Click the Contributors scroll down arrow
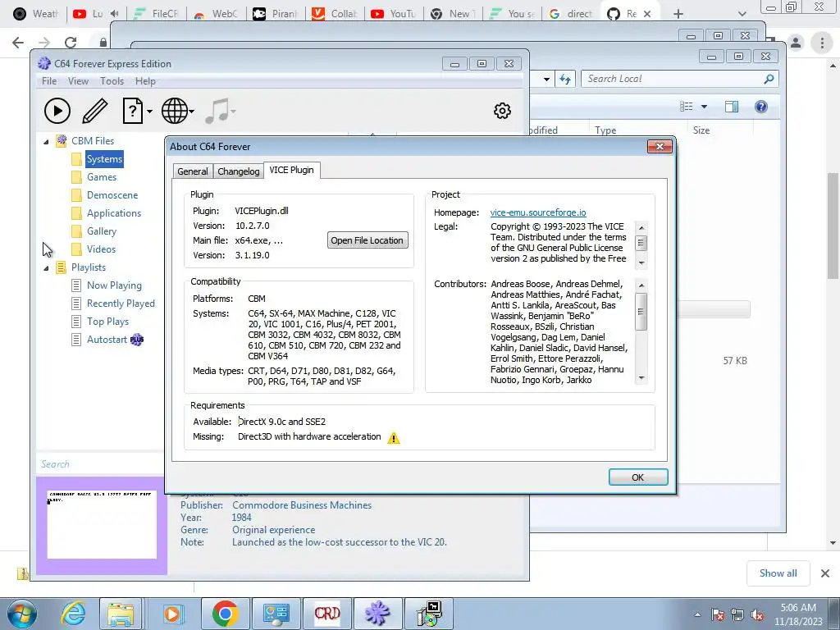 click(x=641, y=378)
